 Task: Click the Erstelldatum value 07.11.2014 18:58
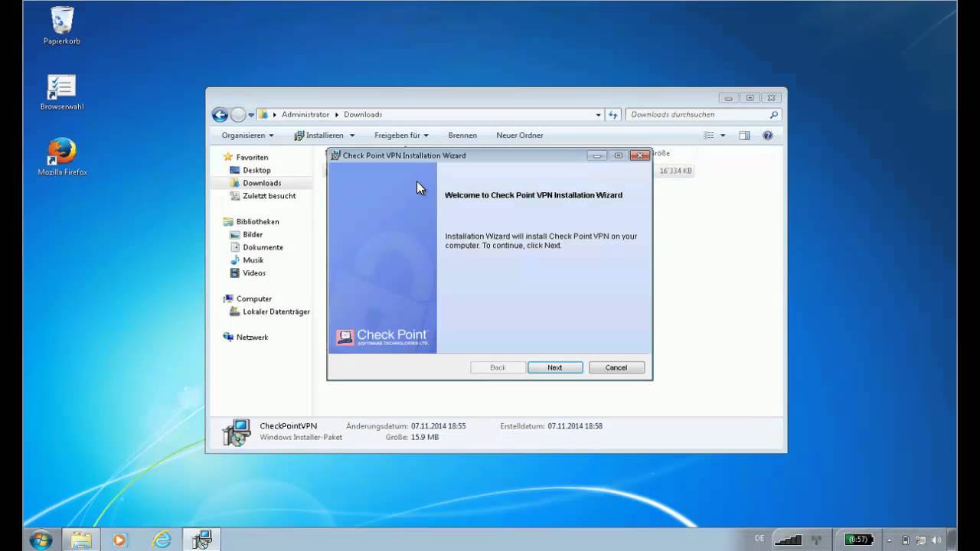575,426
